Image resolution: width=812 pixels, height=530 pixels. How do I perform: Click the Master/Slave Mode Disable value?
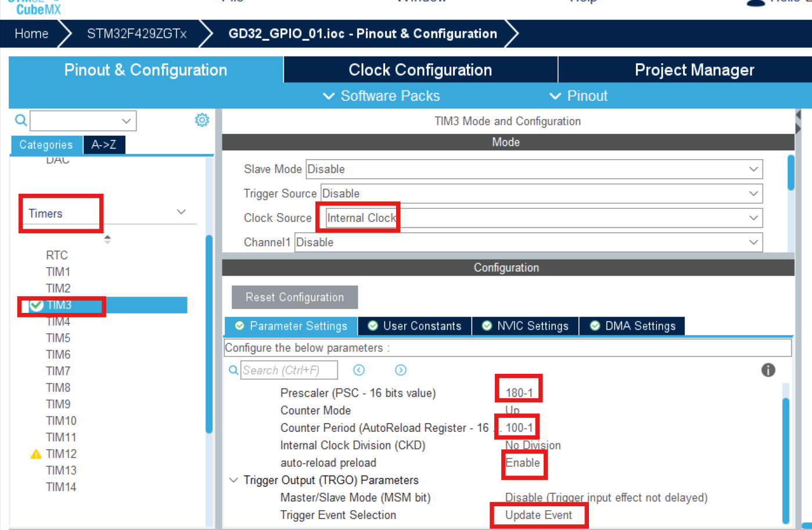point(606,497)
